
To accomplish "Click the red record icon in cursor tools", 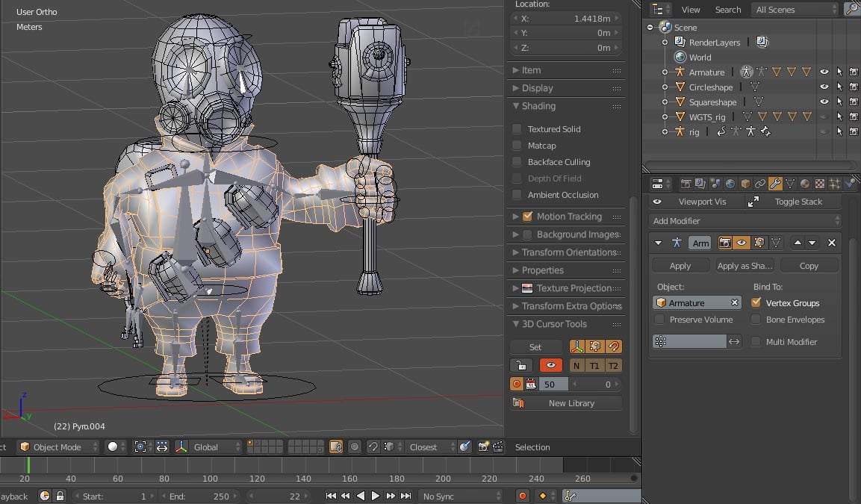I will (x=516, y=385).
